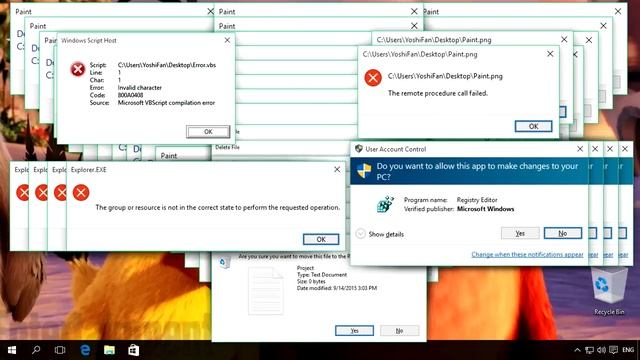Open the network tray icon
This screenshot has width=640, height=360.
[589, 350]
